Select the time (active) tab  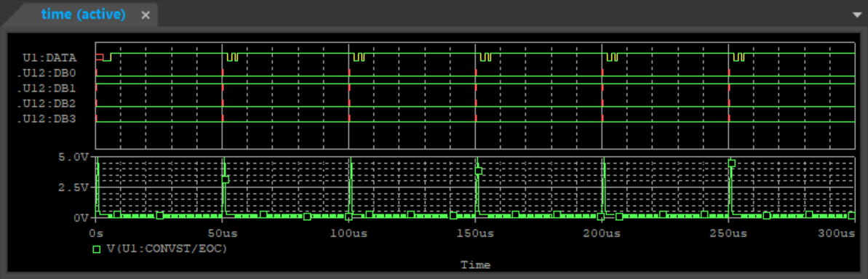[x=83, y=15]
